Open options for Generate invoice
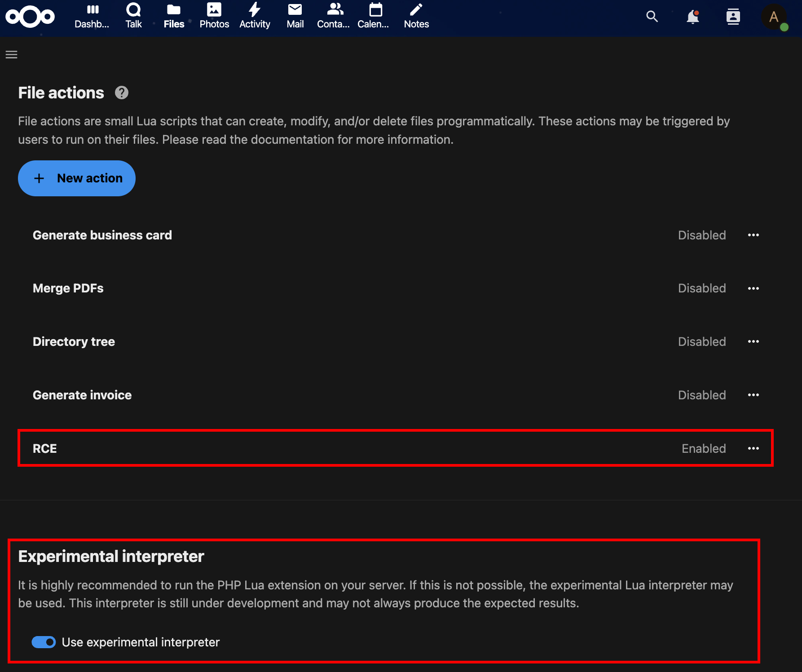The image size is (802, 672). pyautogui.click(x=754, y=395)
